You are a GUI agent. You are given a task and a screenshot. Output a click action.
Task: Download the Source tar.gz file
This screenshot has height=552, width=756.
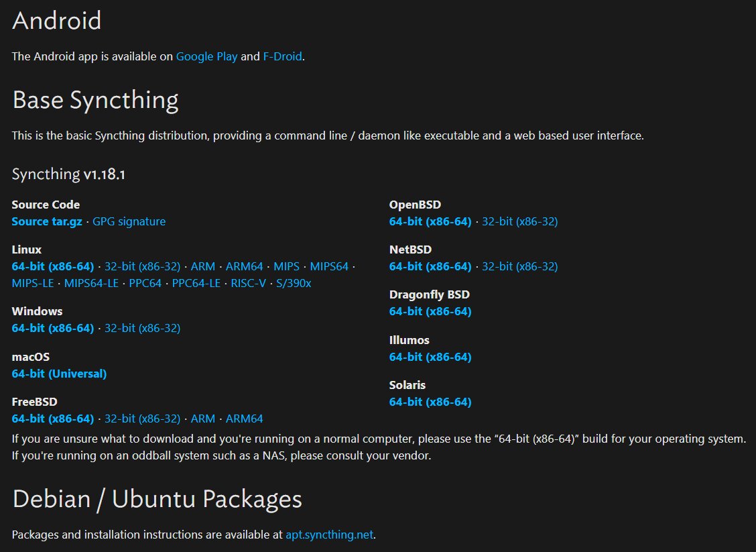47,221
